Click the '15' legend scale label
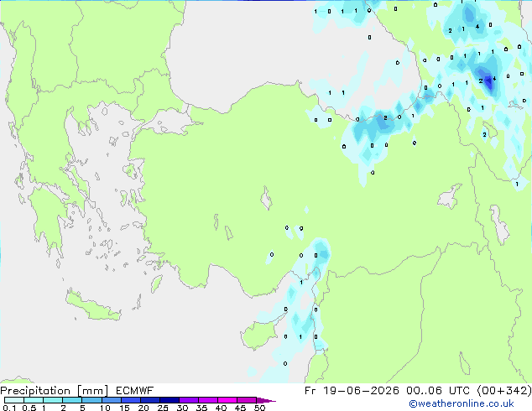This screenshot has height=411, width=532. coord(124,408)
